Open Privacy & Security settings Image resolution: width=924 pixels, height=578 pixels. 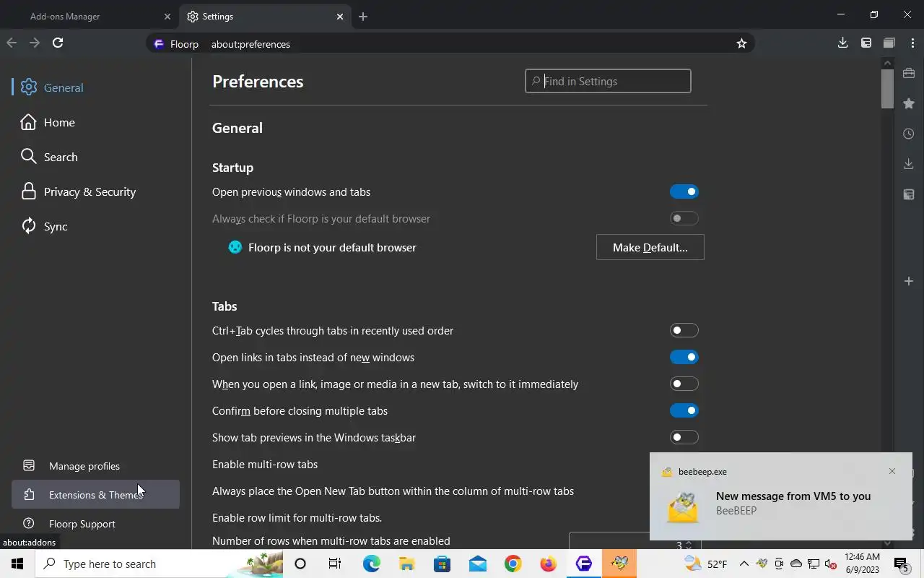point(95,191)
